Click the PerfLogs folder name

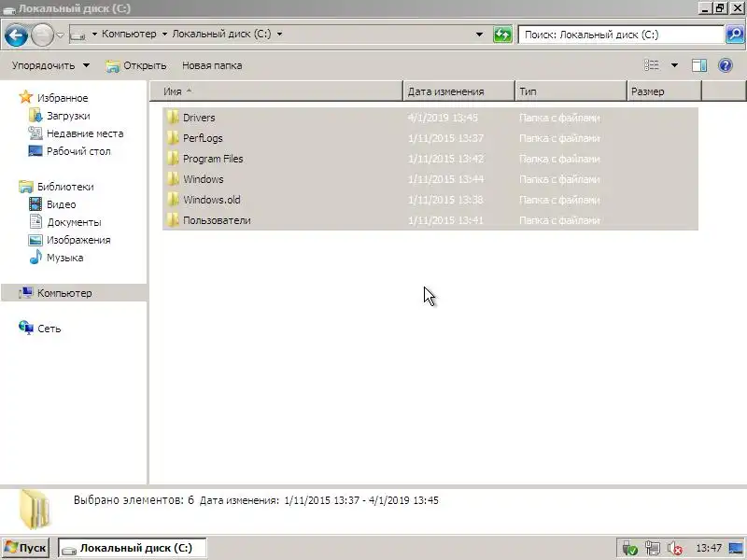pyautogui.click(x=203, y=138)
